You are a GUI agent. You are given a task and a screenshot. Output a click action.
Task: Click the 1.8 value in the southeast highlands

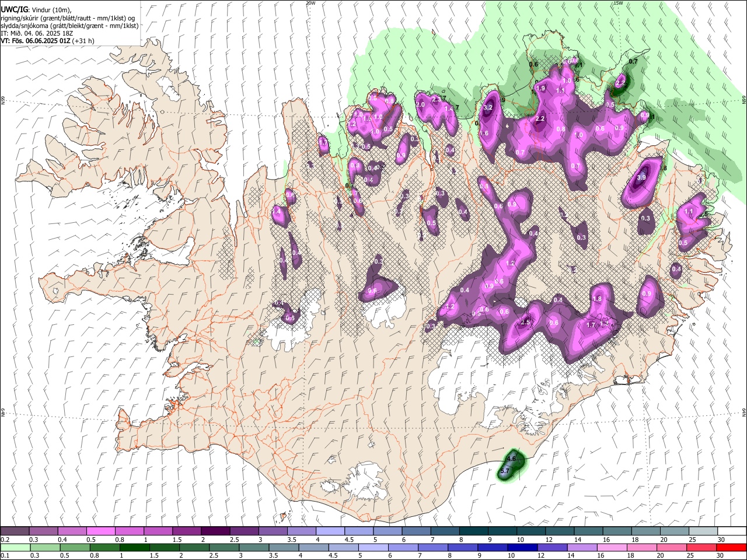point(597,299)
